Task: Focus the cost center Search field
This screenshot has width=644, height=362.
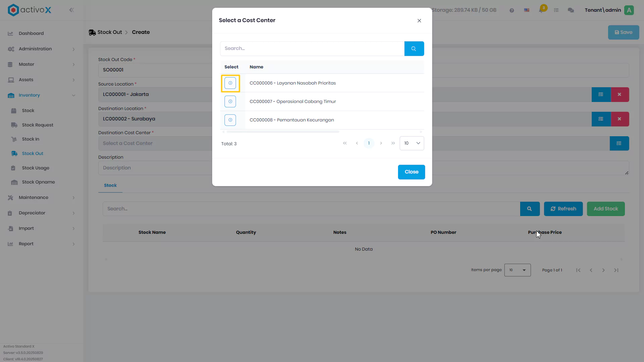Action: pos(312,49)
